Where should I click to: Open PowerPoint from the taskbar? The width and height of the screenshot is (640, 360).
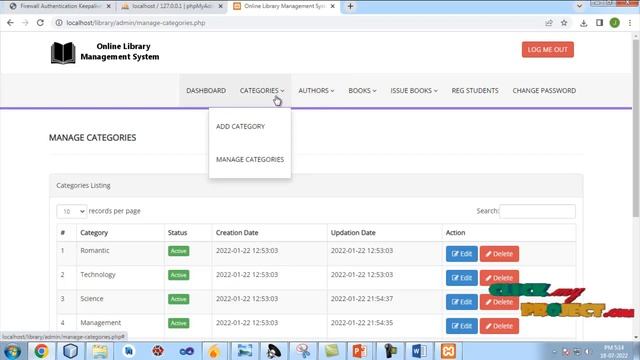(x=360, y=351)
